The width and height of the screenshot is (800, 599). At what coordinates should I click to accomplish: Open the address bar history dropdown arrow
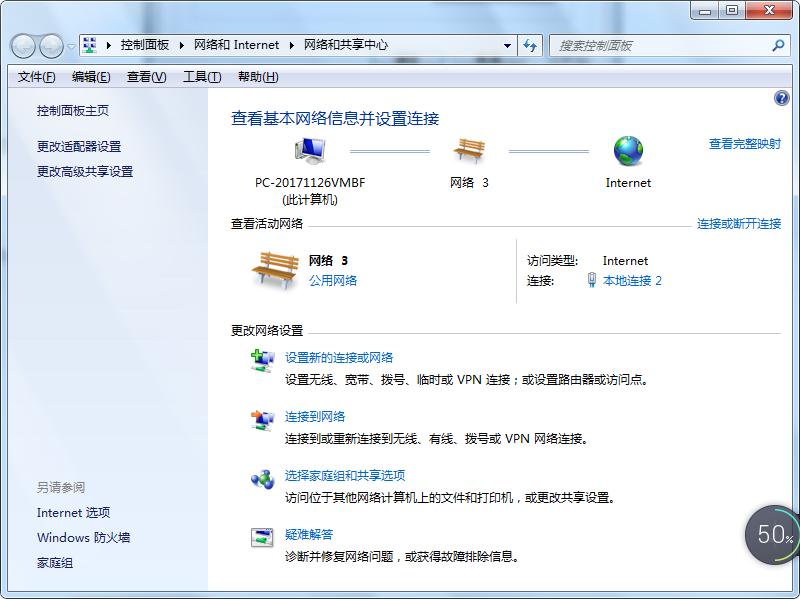tap(506, 45)
